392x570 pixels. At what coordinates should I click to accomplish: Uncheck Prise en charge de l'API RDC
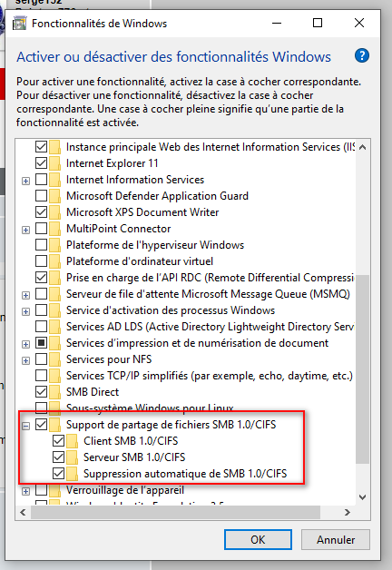41,278
